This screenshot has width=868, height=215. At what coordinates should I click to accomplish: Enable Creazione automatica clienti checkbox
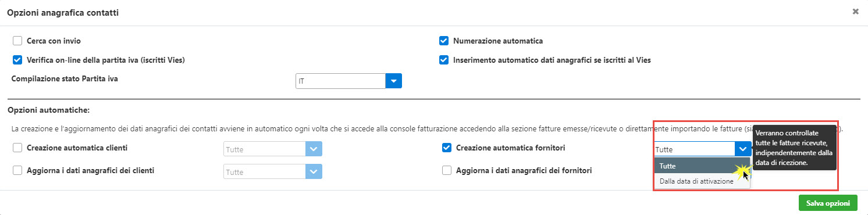(17, 148)
